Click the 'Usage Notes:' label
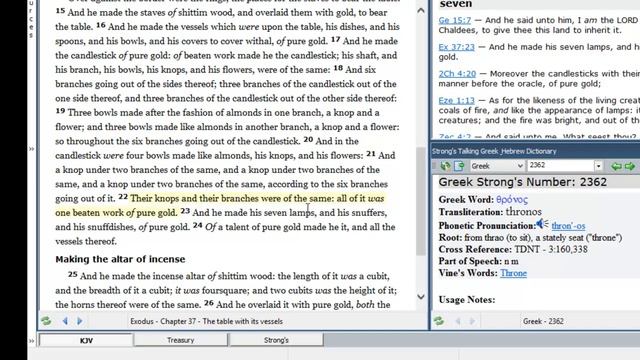The width and height of the screenshot is (640, 360). pos(467,300)
